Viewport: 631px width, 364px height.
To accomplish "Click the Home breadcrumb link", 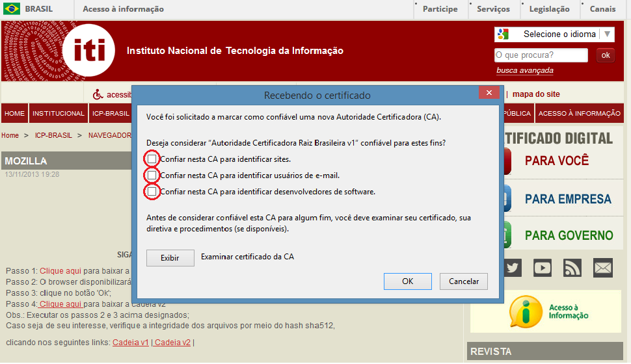I will 10,136.
